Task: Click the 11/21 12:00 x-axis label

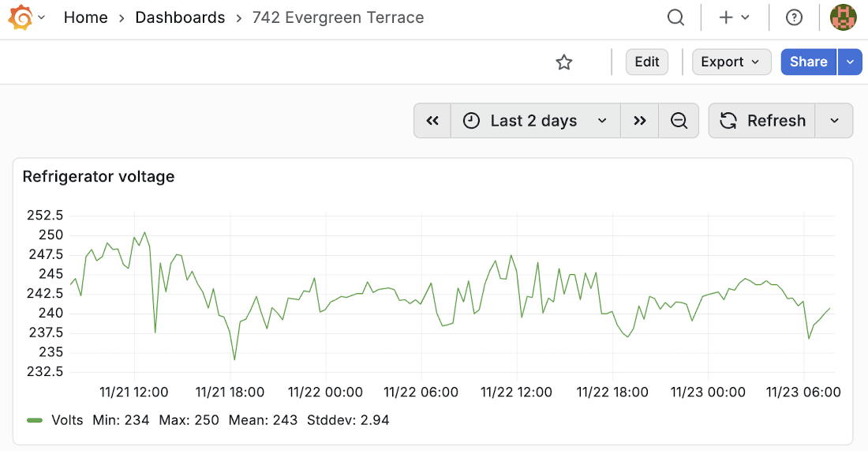Action: point(134,393)
